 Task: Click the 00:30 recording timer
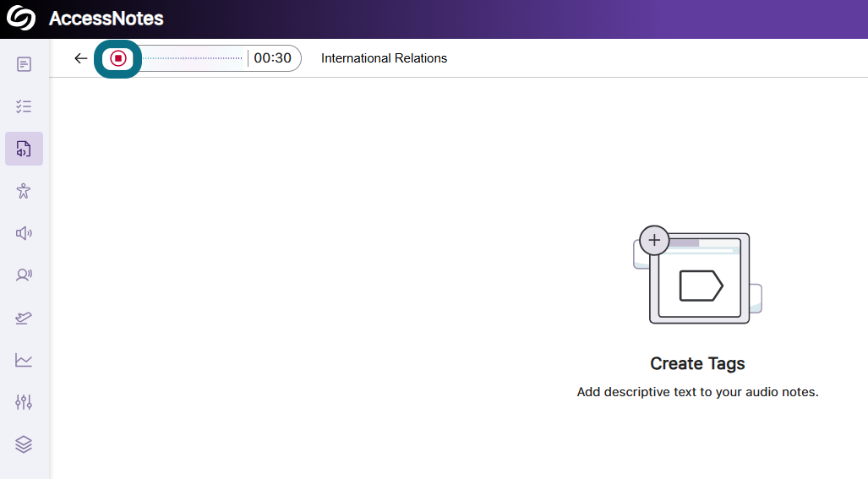point(272,58)
